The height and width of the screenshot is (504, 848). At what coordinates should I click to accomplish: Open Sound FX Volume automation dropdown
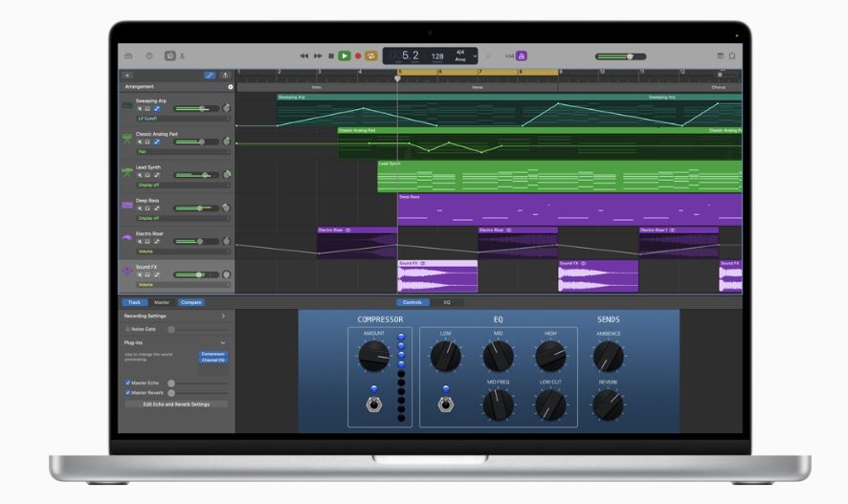(x=184, y=285)
